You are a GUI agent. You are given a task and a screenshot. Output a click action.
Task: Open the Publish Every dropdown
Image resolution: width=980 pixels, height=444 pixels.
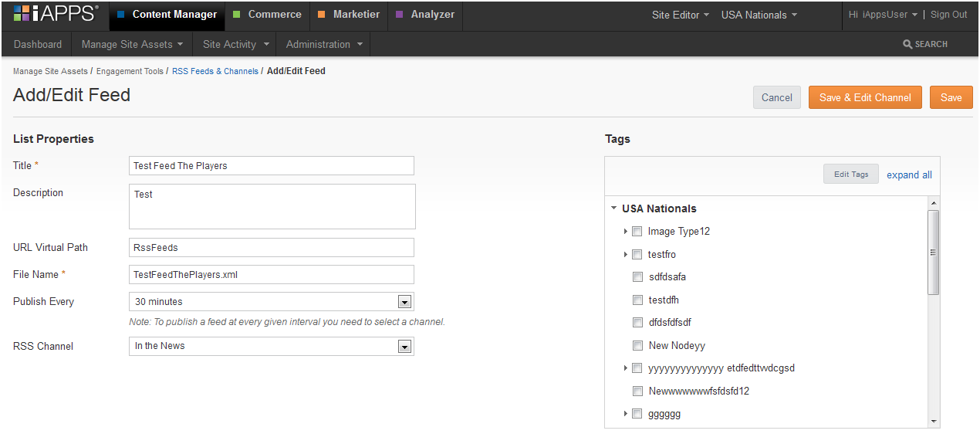[x=272, y=301]
